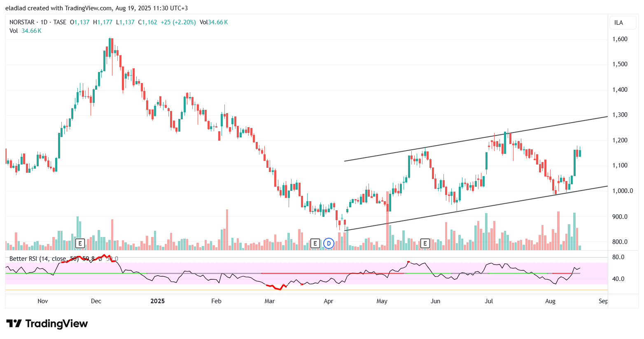Screen dimensions: 644x339
Task: Click the Nov label on time axis
Action: tap(43, 301)
